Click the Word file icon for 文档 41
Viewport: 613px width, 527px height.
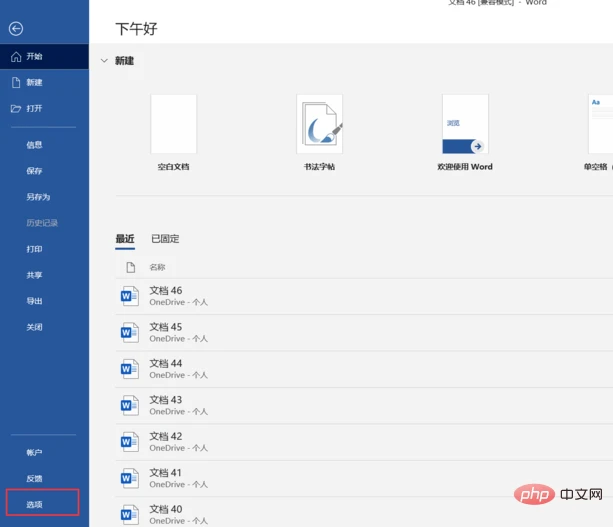point(129,478)
